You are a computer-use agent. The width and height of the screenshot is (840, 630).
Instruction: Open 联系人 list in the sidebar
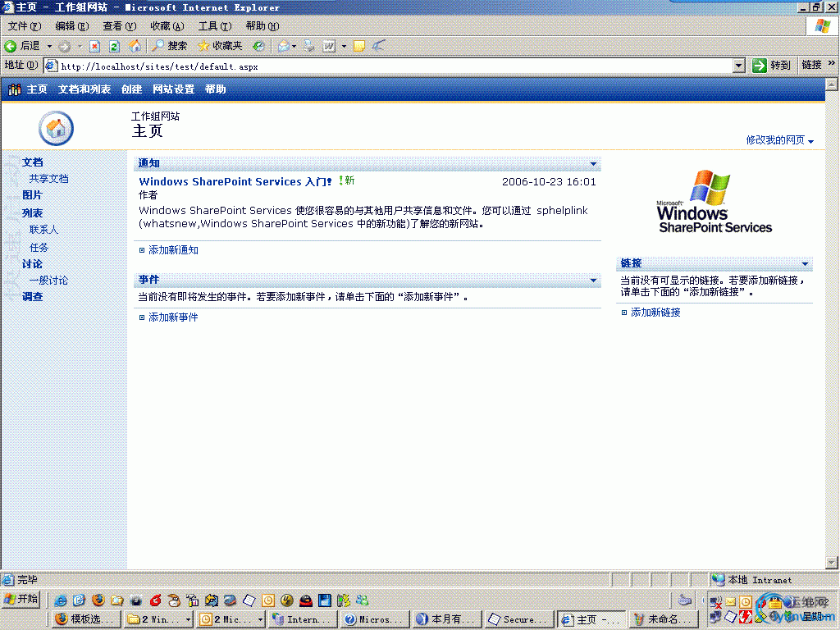pos(43,230)
